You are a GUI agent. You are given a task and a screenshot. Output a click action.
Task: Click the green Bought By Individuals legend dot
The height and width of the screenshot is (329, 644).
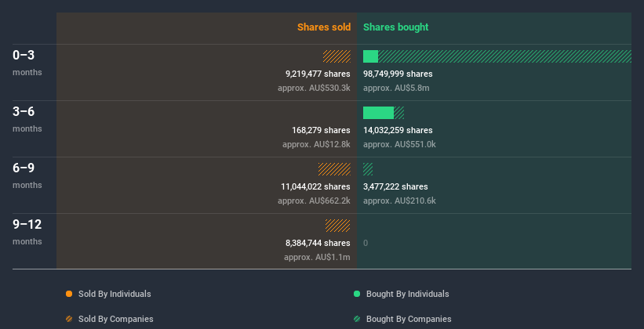click(x=357, y=294)
